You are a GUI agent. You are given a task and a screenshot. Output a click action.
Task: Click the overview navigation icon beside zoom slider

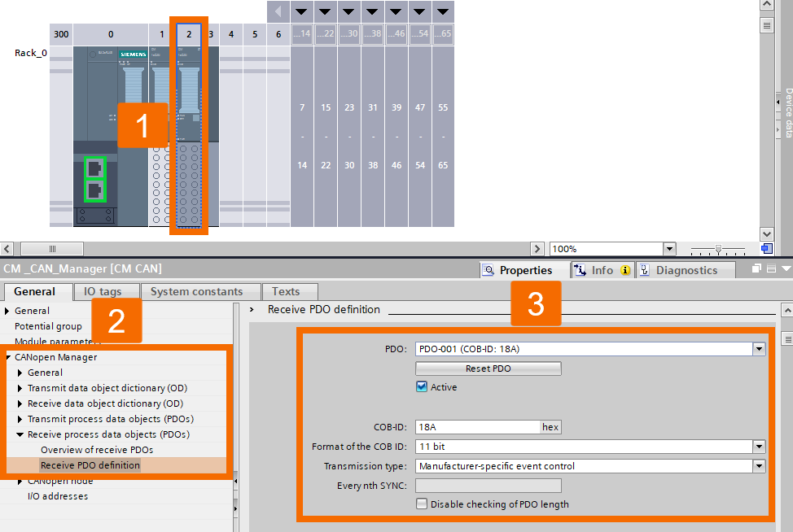pos(767,249)
